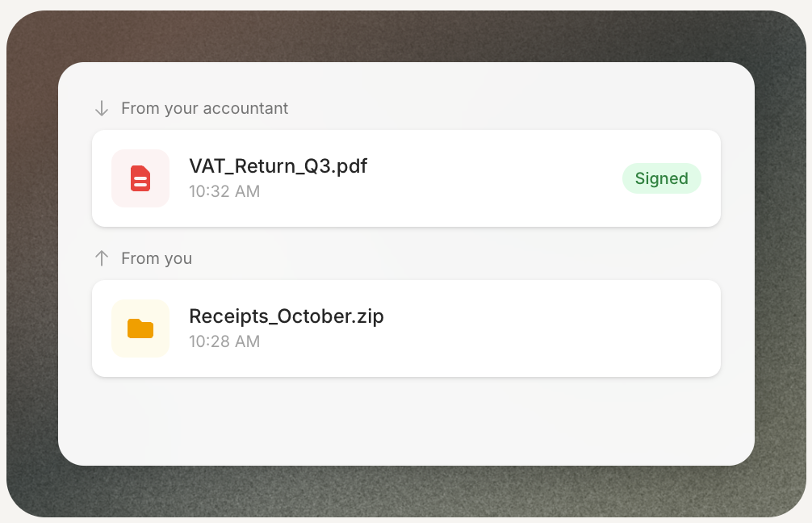Click the green Signed status badge
This screenshot has width=812, height=523.
click(x=661, y=178)
